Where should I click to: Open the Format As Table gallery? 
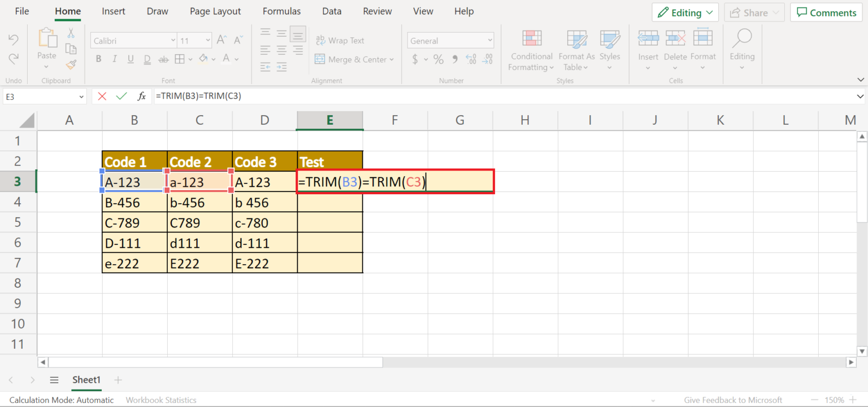click(576, 51)
